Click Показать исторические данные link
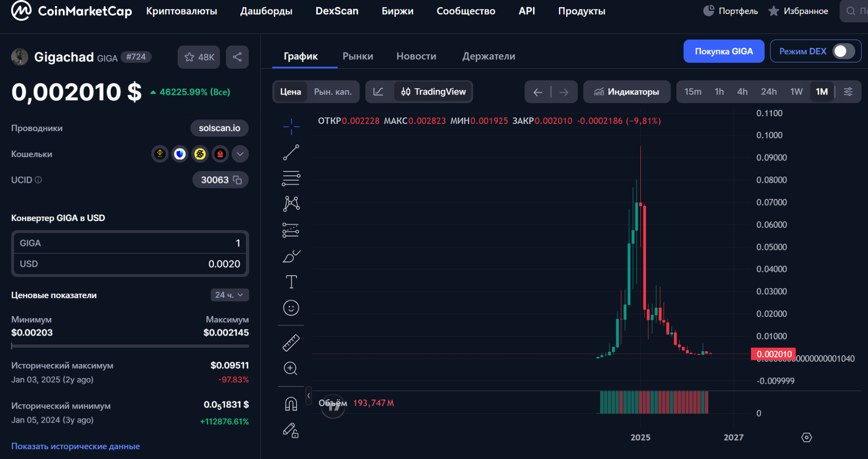 tap(75, 446)
